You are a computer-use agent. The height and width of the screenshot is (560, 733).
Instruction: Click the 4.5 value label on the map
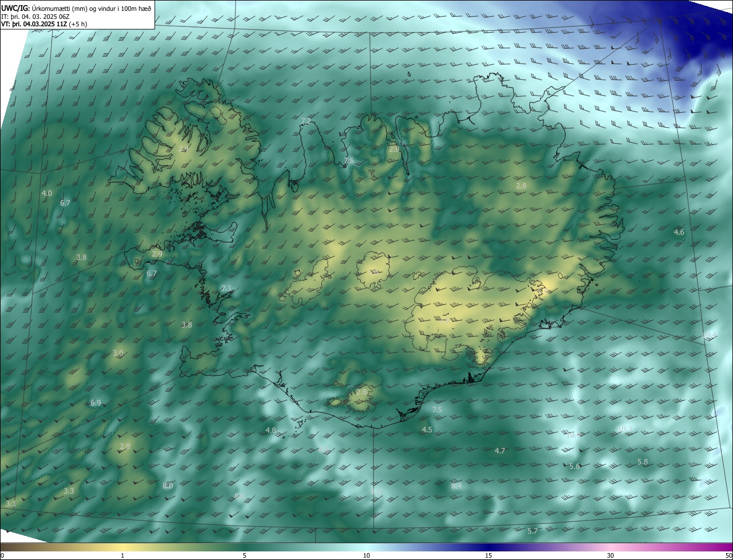pyautogui.click(x=427, y=430)
